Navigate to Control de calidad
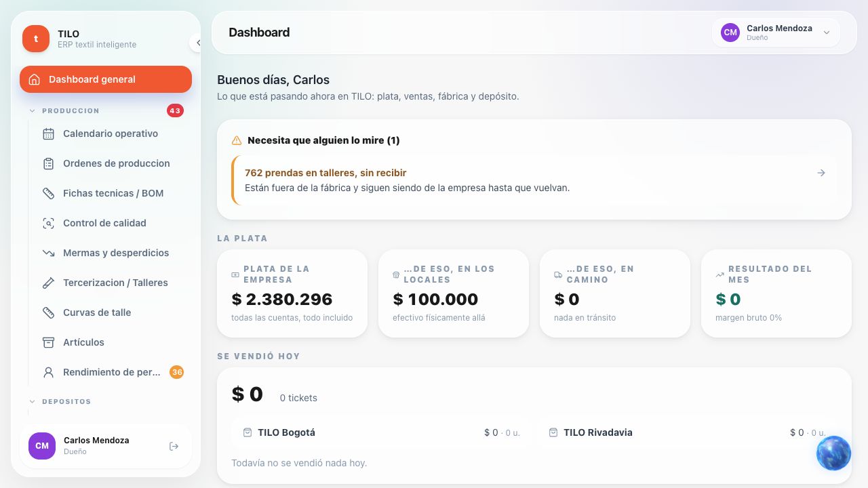The width and height of the screenshot is (868, 488). 111,223
